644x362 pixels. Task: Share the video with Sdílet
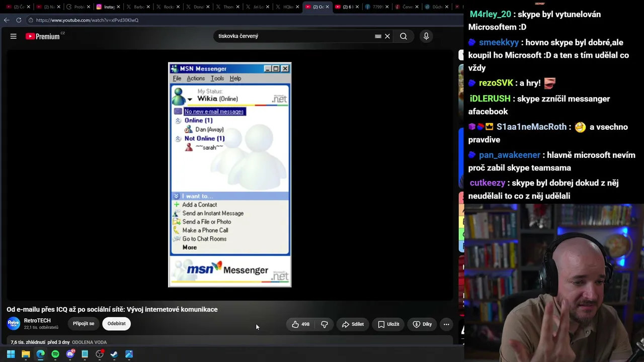(x=353, y=324)
